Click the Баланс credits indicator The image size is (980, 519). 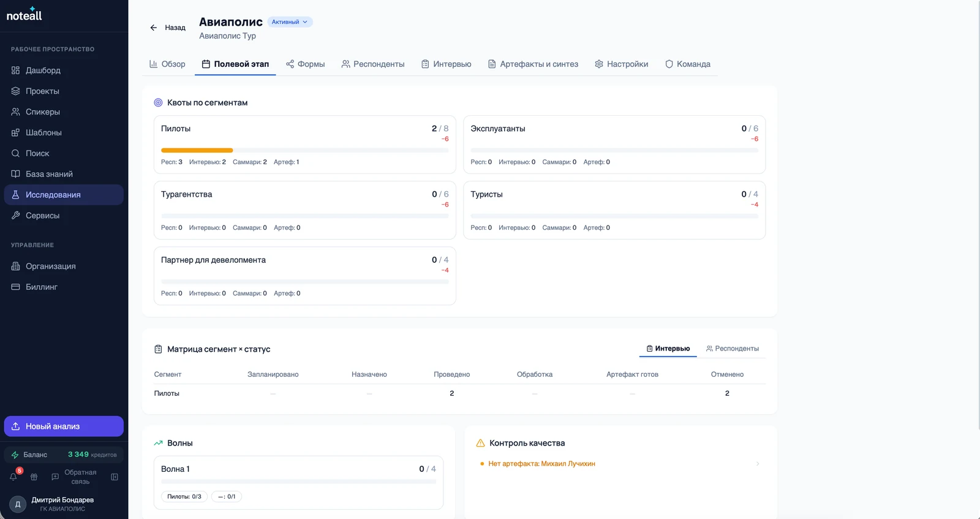click(64, 455)
